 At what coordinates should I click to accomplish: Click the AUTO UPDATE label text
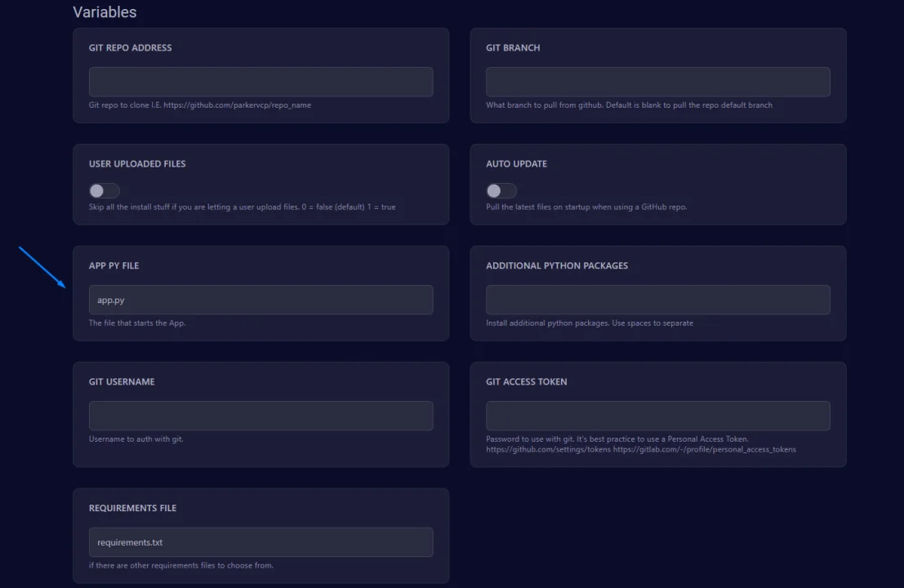click(516, 164)
